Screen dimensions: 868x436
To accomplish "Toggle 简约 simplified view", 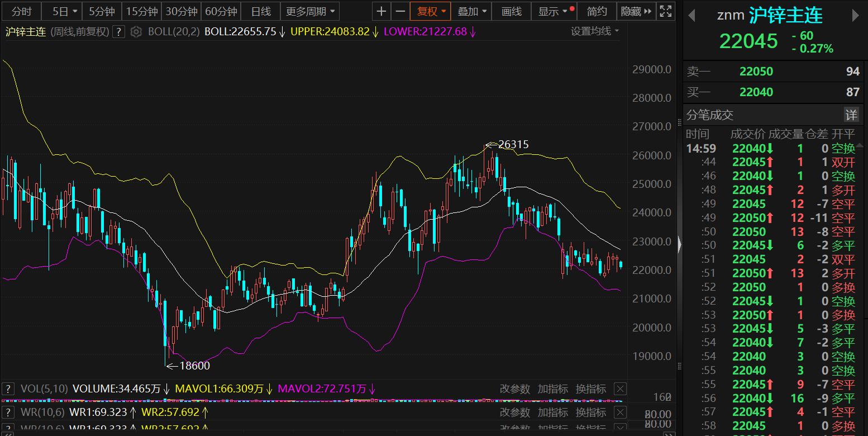I will click(597, 11).
